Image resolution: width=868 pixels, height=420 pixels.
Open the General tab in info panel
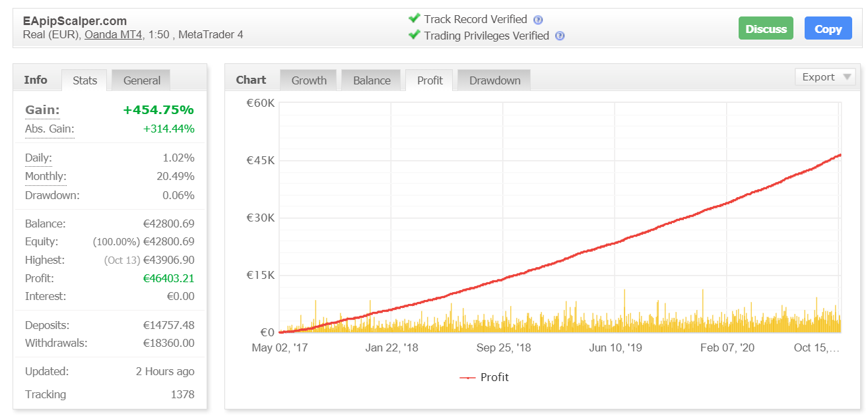141,80
